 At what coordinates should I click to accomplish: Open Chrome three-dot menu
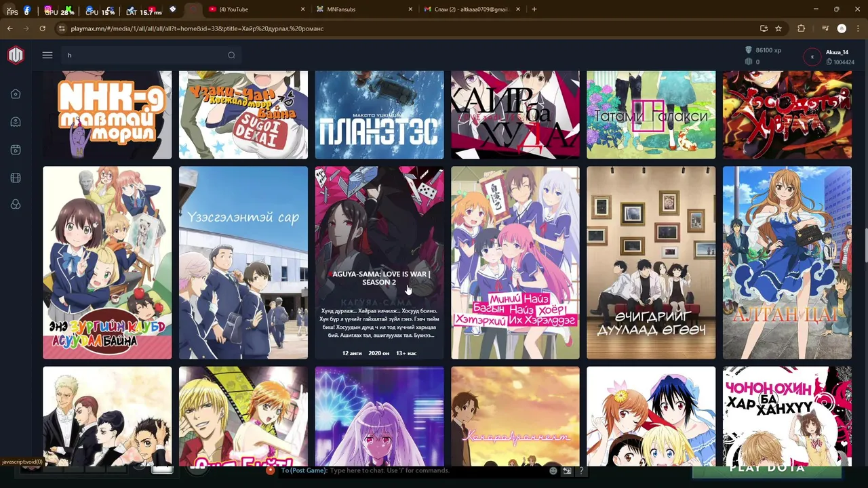857,28
